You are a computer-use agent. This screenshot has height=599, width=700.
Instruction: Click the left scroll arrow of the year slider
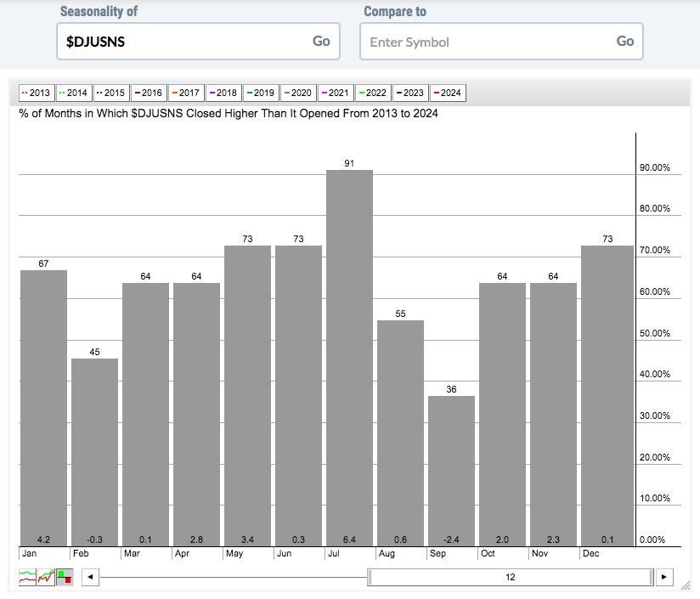pos(90,578)
